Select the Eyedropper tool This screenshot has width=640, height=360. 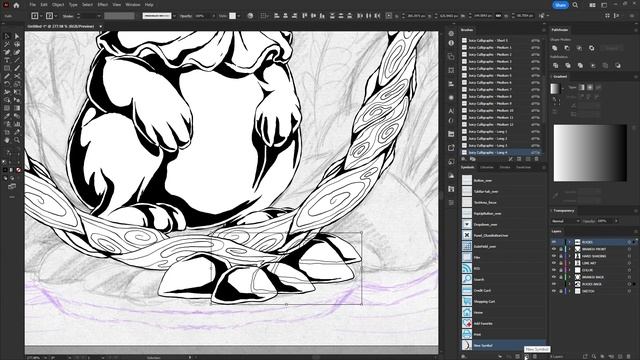click(x=7, y=116)
